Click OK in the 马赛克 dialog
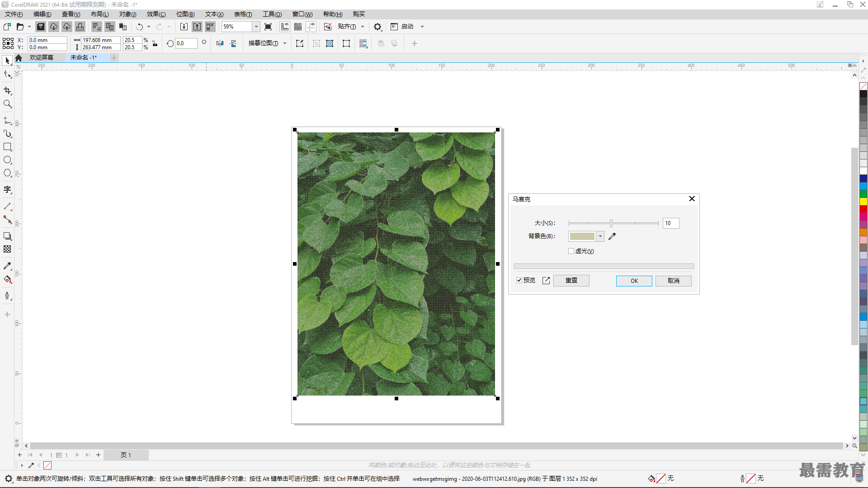Screen dimensions: 868x488 point(634,281)
